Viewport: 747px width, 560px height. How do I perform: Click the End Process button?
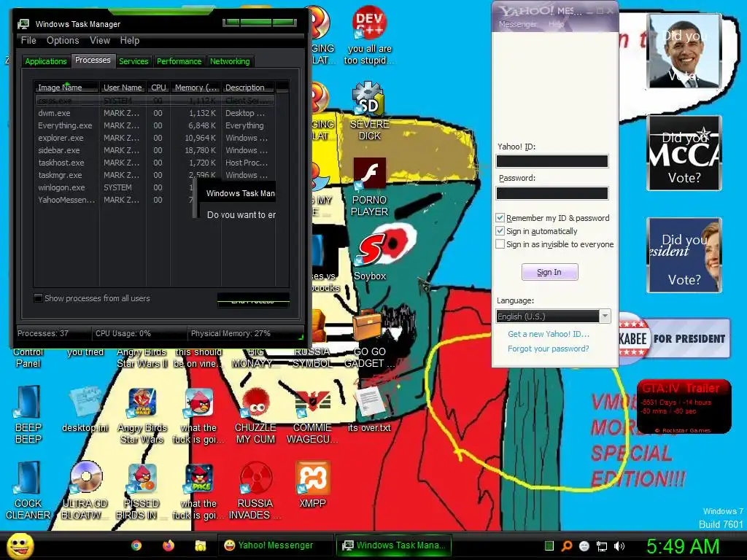coord(253,300)
